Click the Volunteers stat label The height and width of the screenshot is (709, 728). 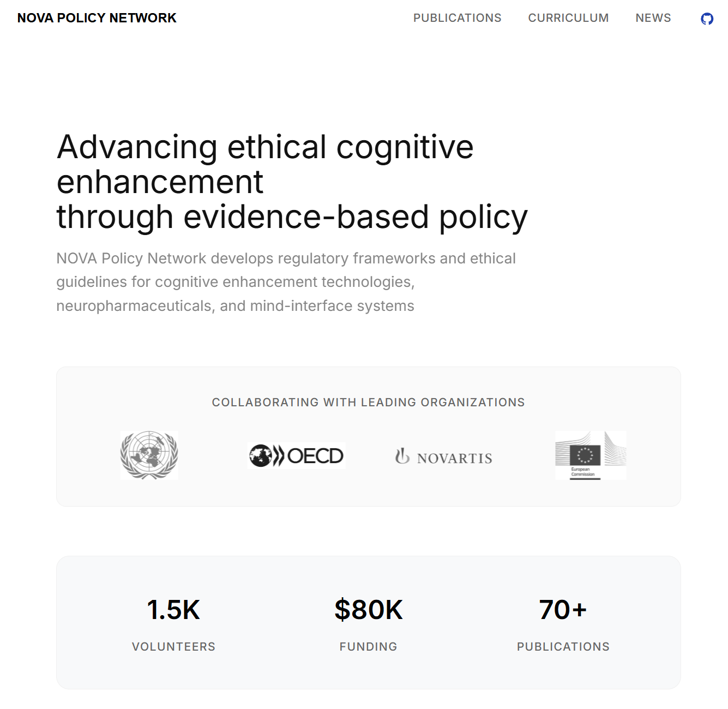[173, 647]
